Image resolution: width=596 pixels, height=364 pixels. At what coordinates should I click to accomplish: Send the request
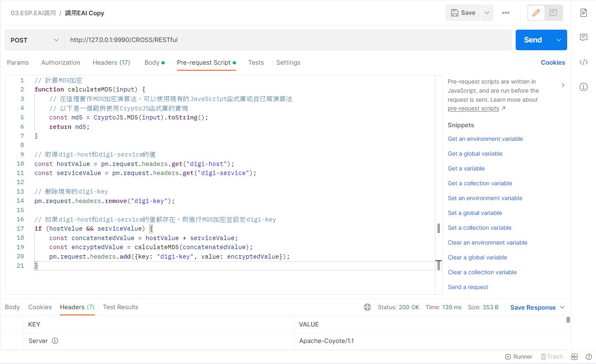tap(533, 40)
